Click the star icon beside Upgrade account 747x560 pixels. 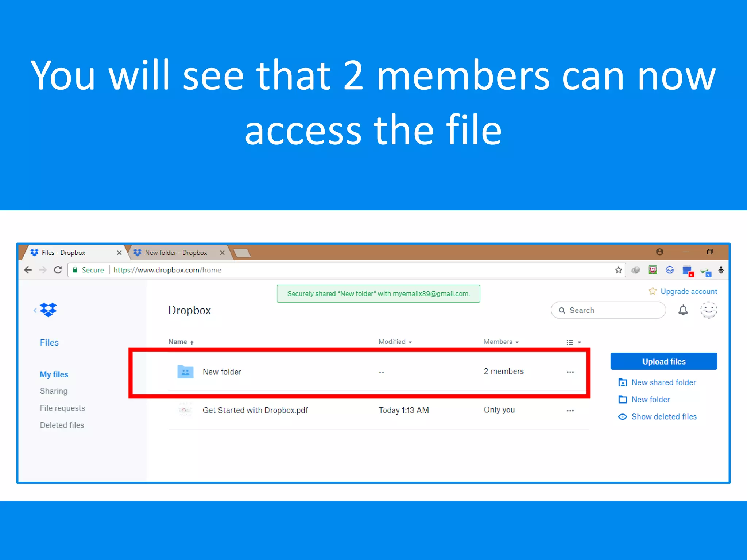(x=653, y=291)
